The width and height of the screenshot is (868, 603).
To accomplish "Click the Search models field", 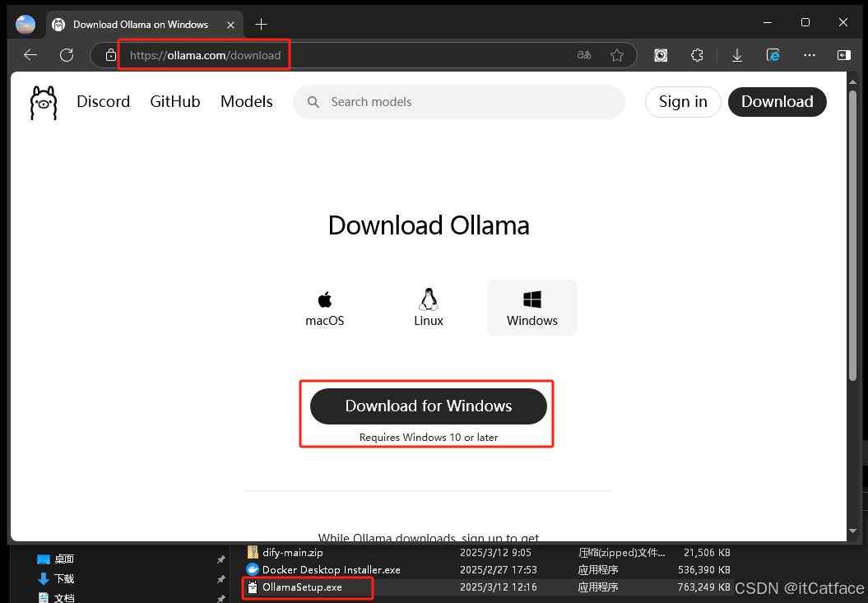I will 459,102.
